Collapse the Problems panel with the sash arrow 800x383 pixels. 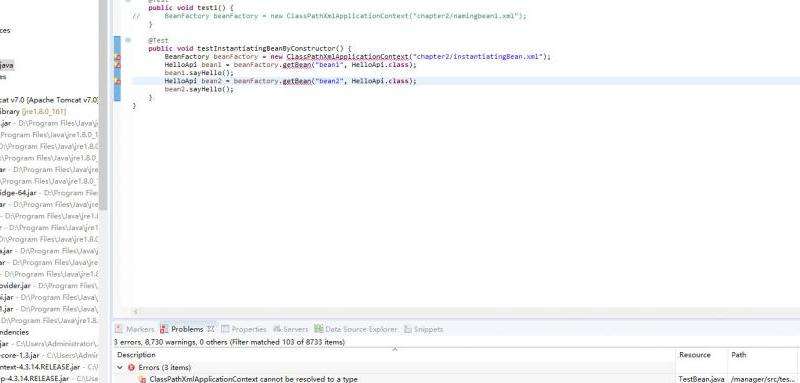pos(394,349)
